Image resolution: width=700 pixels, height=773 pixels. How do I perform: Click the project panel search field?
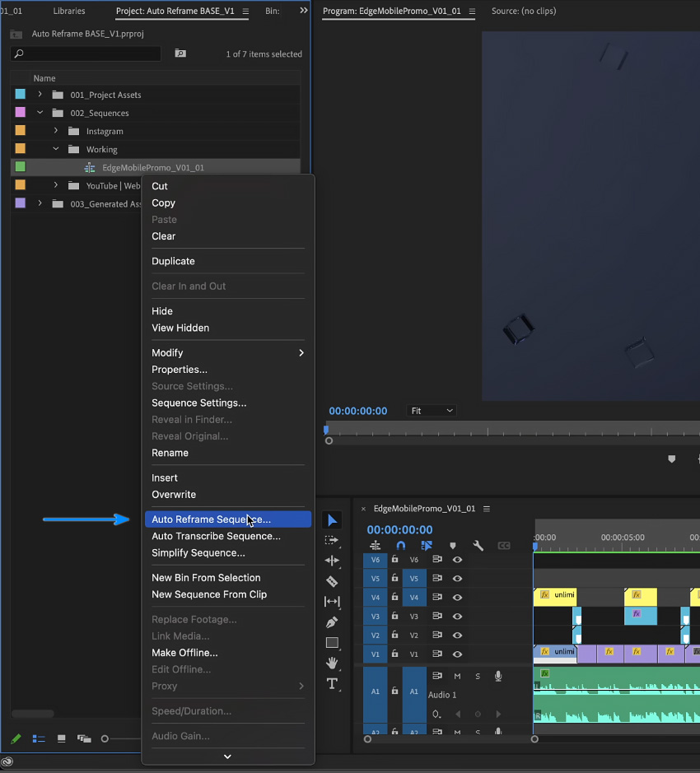(x=86, y=54)
